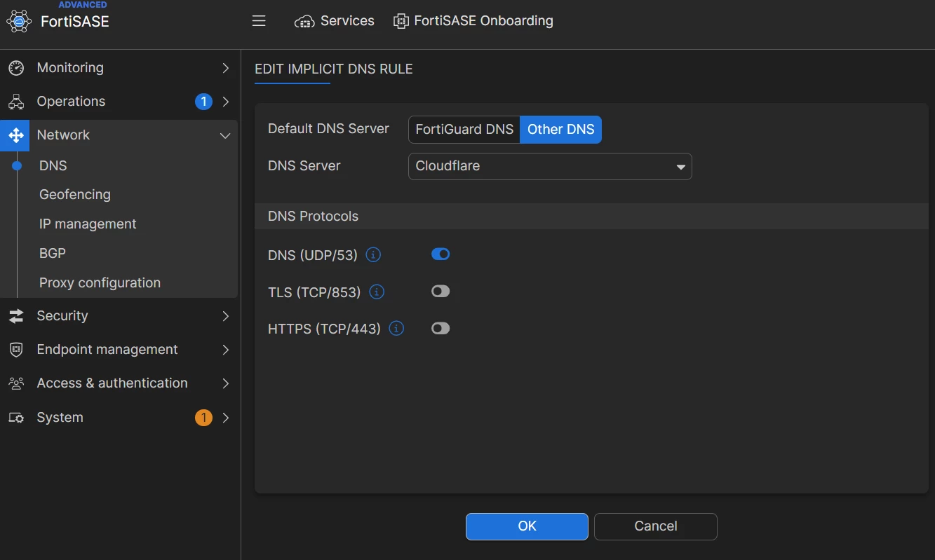Click the Monitoring gauge icon

16,68
